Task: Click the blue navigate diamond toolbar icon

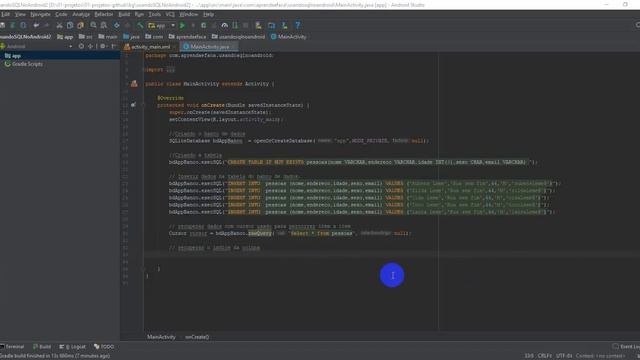Action: (117, 25)
